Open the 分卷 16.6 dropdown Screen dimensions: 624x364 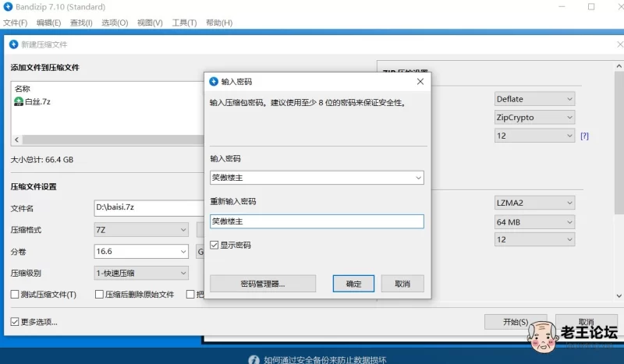click(183, 252)
